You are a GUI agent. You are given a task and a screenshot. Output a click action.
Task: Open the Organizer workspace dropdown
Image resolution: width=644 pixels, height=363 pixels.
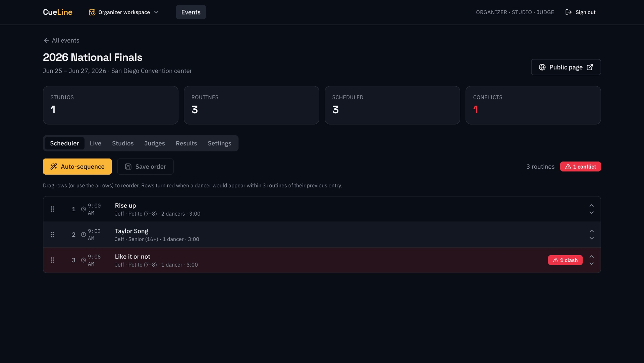(124, 12)
